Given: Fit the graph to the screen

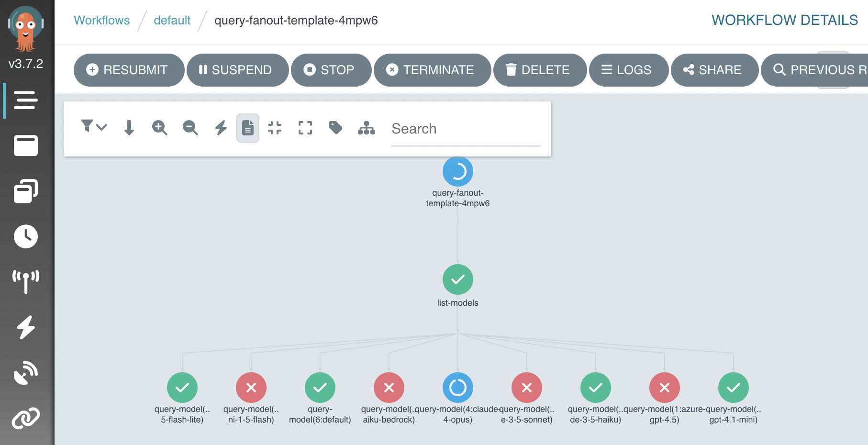Looking at the screenshot, I should [305, 128].
